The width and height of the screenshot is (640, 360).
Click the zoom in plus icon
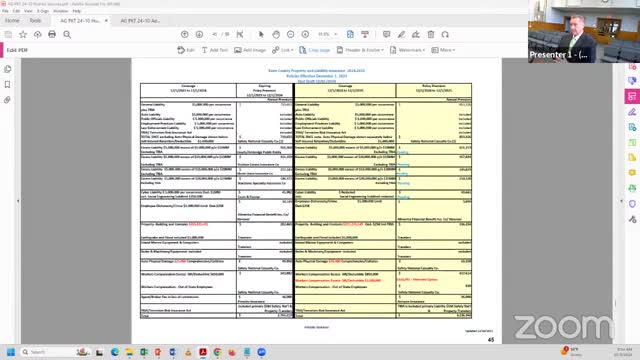[305, 34]
